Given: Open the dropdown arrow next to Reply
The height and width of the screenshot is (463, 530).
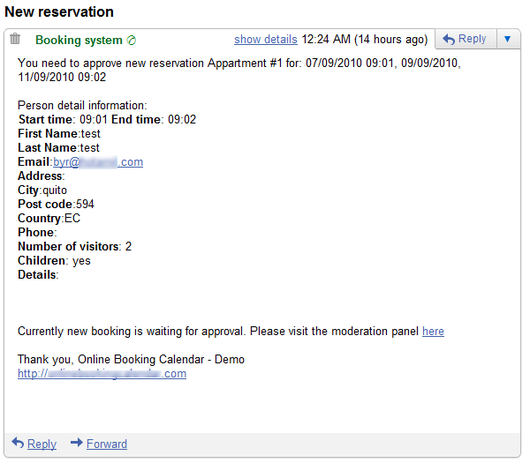Looking at the screenshot, I should (x=507, y=39).
